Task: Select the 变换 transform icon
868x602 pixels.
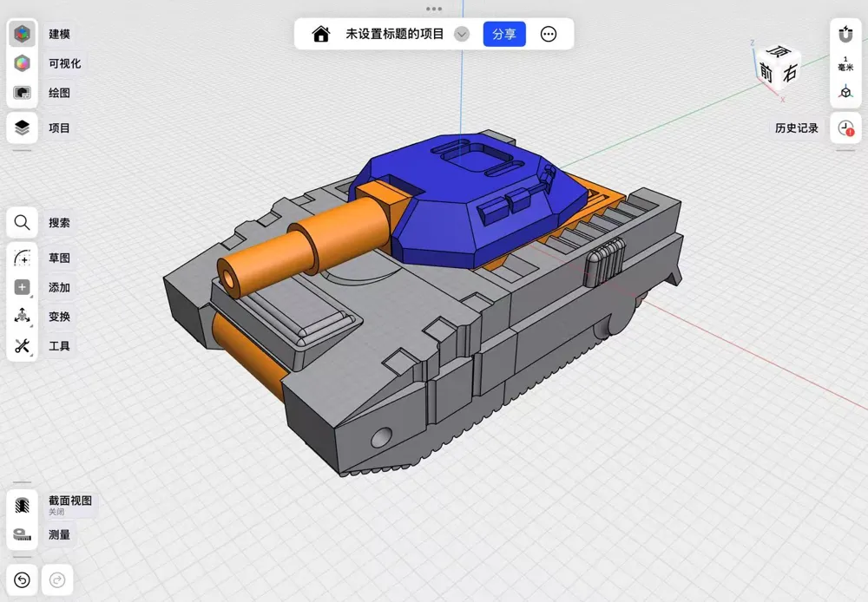Action: pyautogui.click(x=23, y=317)
